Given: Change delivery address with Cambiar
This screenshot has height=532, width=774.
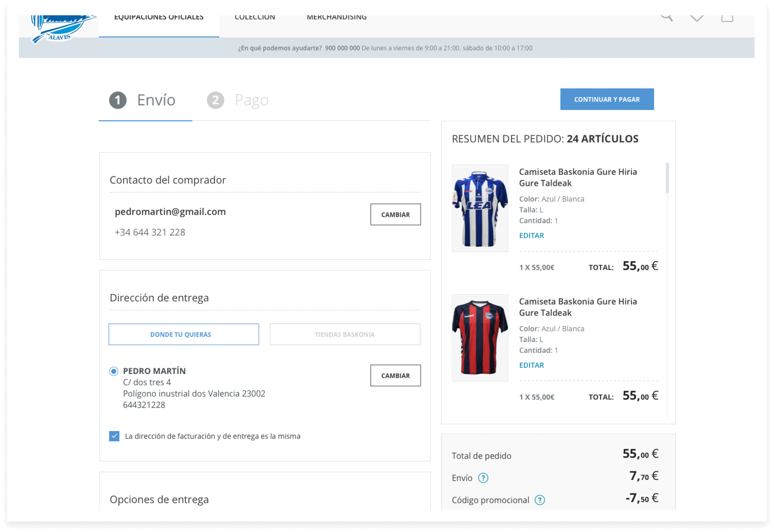Looking at the screenshot, I should click(x=395, y=375).
